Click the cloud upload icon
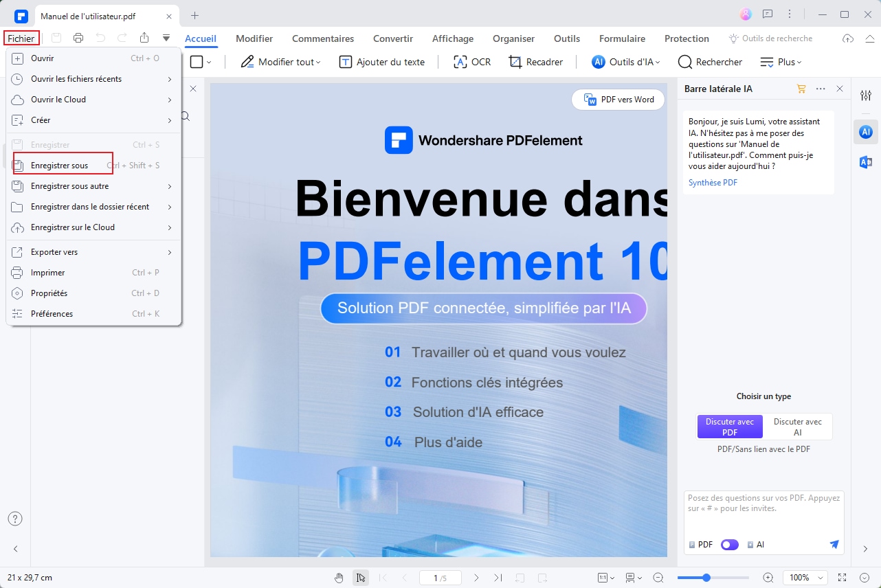Screen dimensions: 881x588 [849, 39]
